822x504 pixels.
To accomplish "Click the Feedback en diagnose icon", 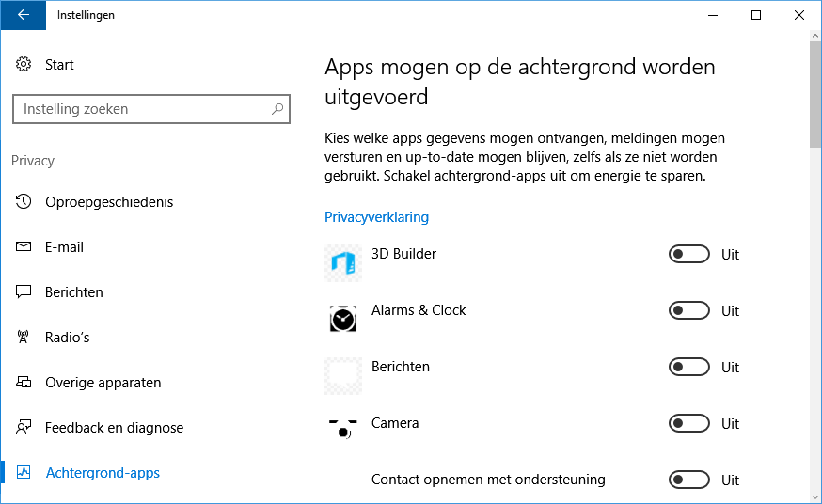I will coord(24,428).
